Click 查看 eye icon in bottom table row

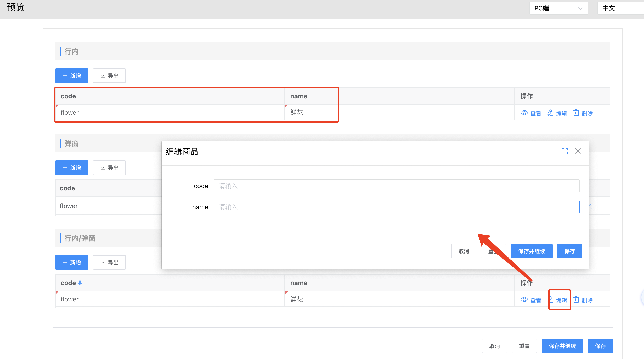524,299
